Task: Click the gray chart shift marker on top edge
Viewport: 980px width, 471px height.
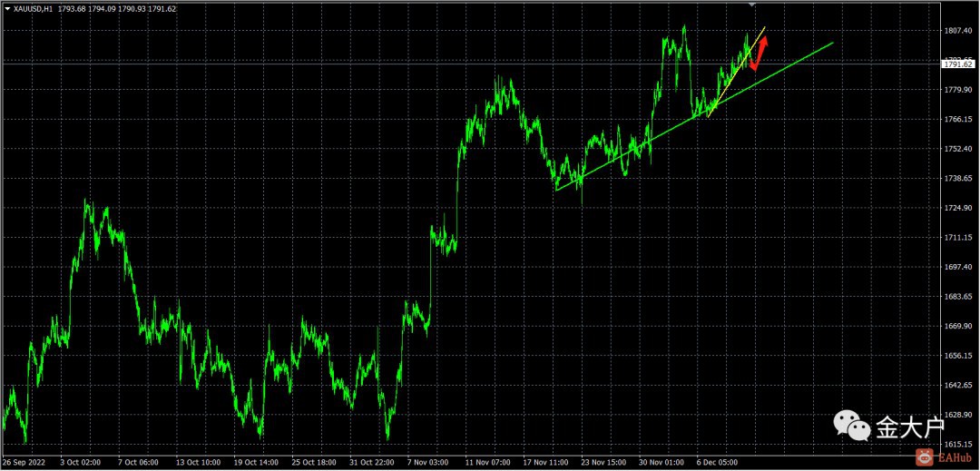Action: point(752,5)
